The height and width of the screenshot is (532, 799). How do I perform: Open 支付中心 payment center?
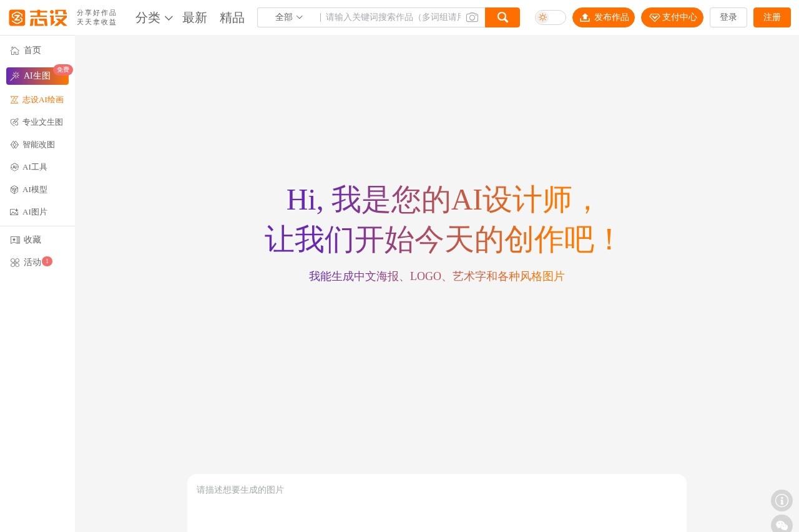pos(672,17)
